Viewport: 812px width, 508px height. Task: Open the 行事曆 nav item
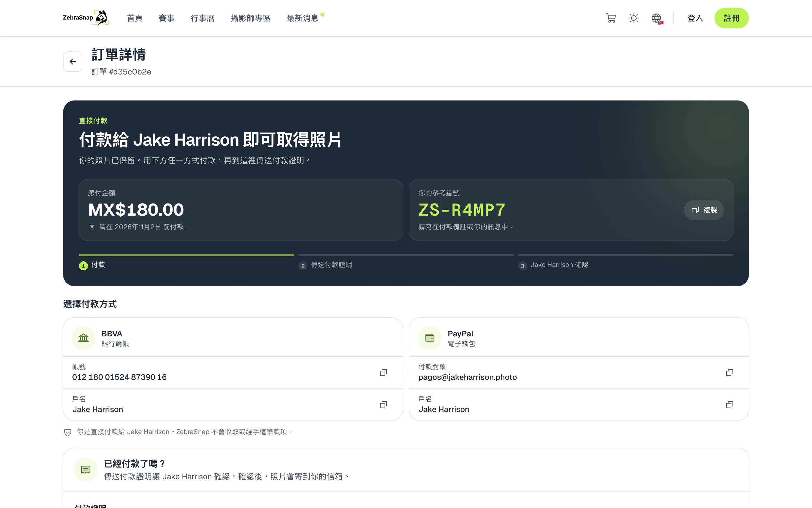203,18
